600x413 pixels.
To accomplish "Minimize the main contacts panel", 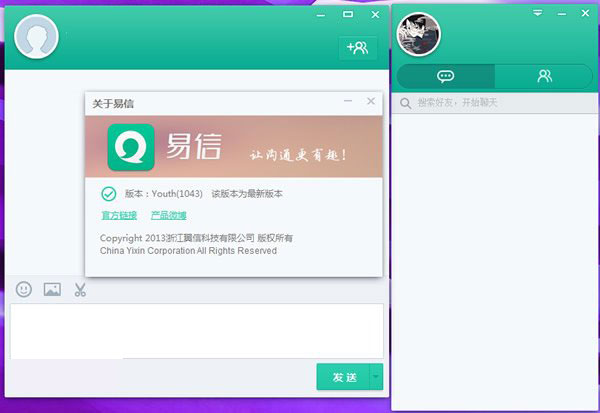I will [562, 14].
